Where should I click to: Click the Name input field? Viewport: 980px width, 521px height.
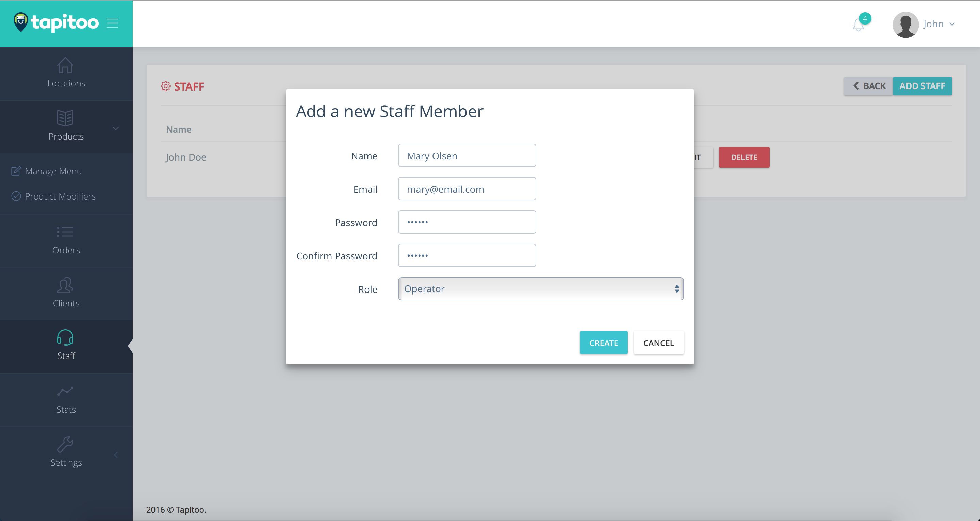(467, 155)
